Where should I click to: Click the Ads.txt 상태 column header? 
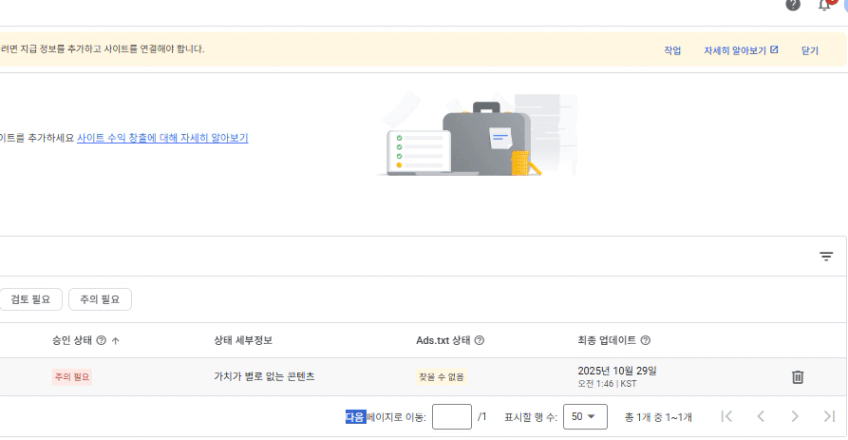coord(443,341)
